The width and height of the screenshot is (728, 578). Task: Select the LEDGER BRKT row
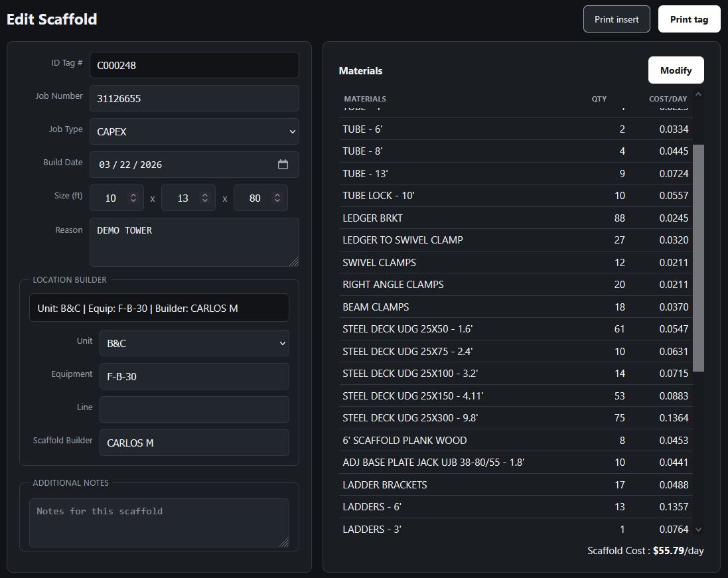point(516,218)
